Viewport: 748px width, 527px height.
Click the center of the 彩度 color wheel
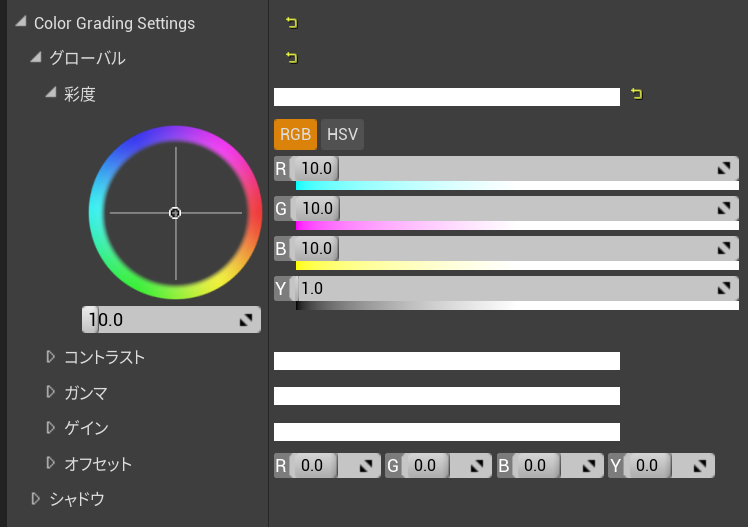coord(175,213)
